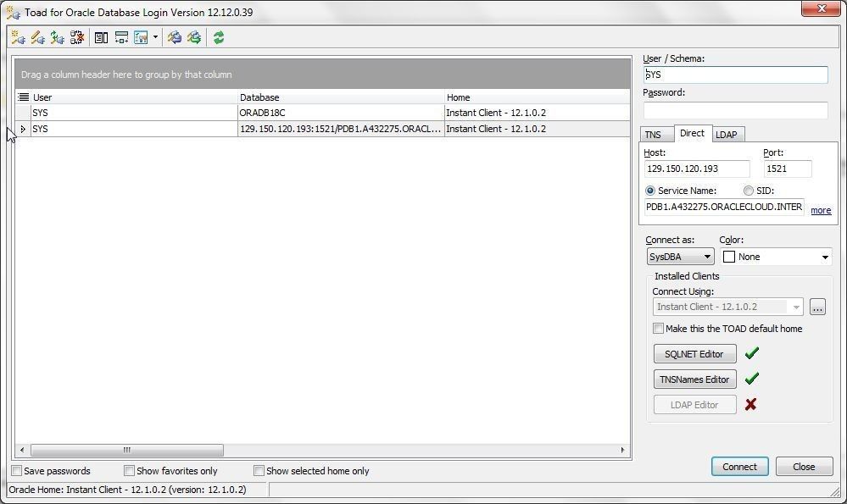Image resolution: width=847 pixels, height=504 pixels.
Task: Click the Port field showing 1521
Action: click(788, 169)
